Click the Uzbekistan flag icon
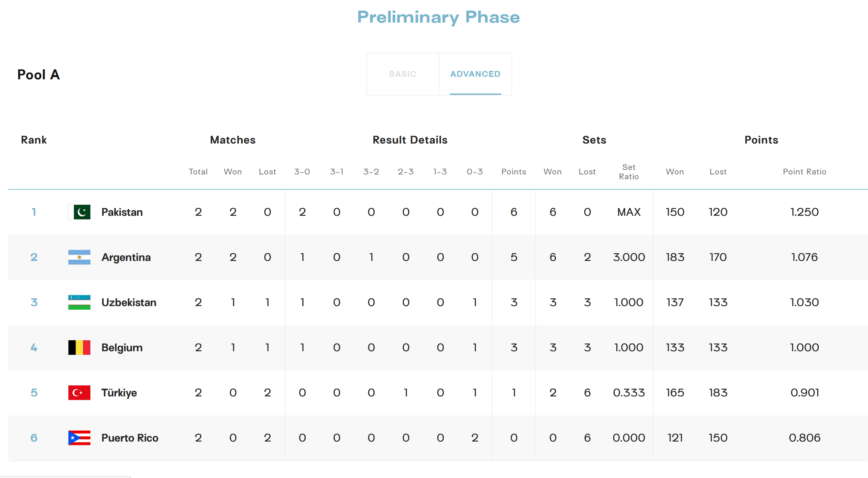The image size is (868, 478). [x=79, y=302]
